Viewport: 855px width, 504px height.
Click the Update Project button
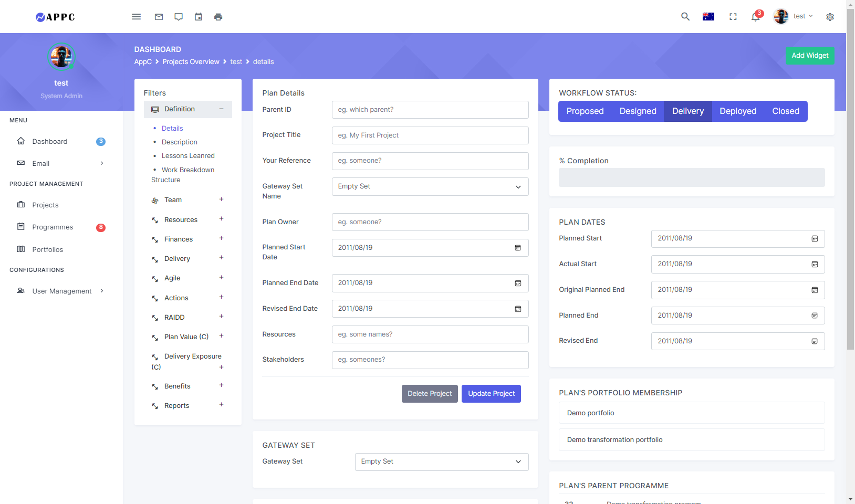pos(491,394)
